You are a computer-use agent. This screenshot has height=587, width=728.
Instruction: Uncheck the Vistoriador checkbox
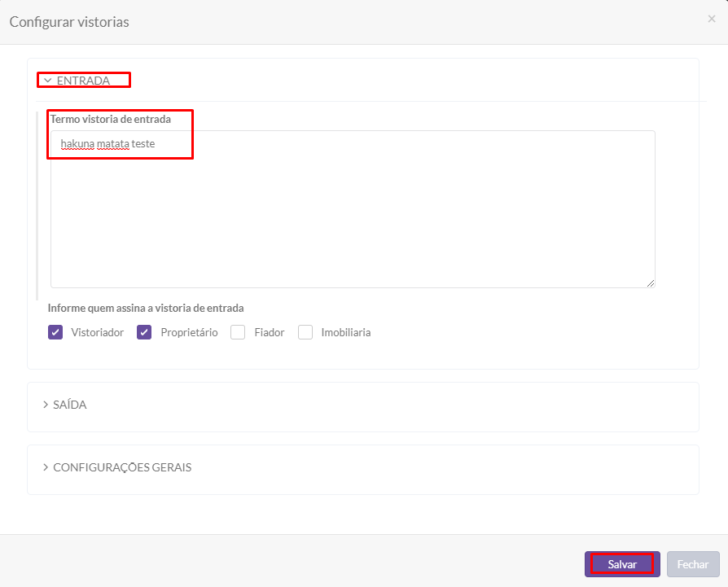point(55,332)
